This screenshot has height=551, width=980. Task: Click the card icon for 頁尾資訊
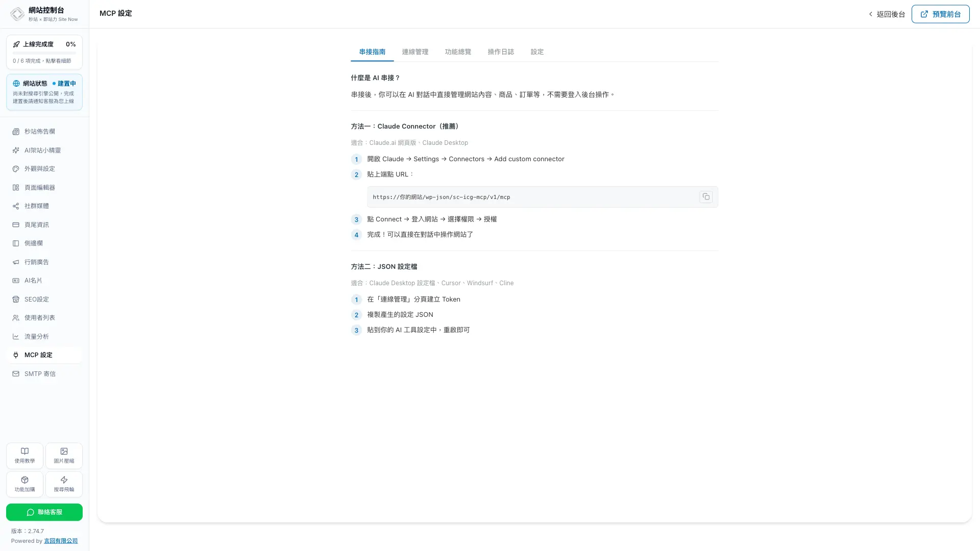(16, 225)
